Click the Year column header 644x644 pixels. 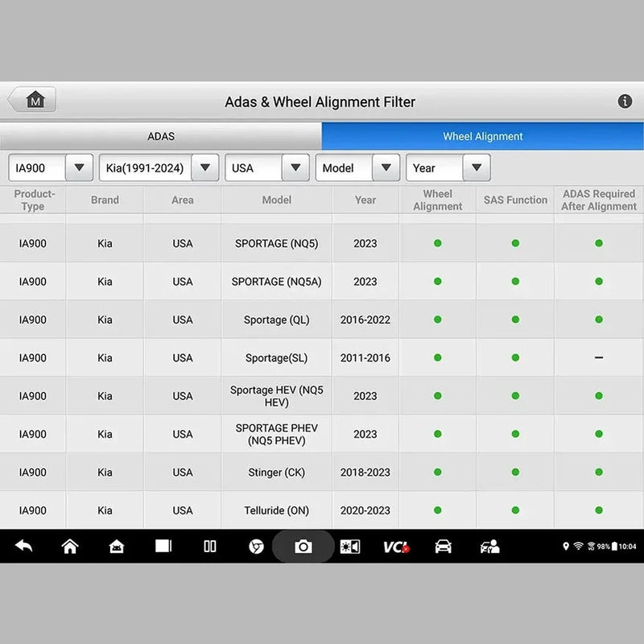[x=365, y=200]
